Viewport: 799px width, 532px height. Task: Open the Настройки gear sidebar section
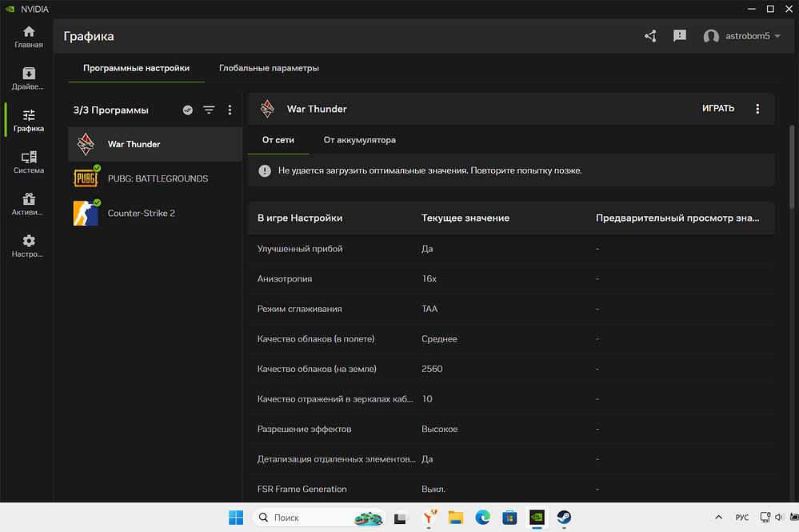pos(29,246)
